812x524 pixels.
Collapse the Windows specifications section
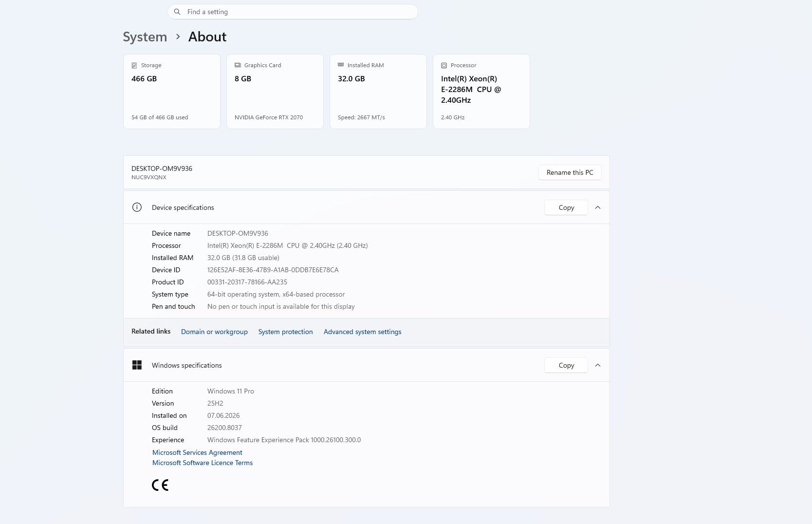click(x=598, y=365)
